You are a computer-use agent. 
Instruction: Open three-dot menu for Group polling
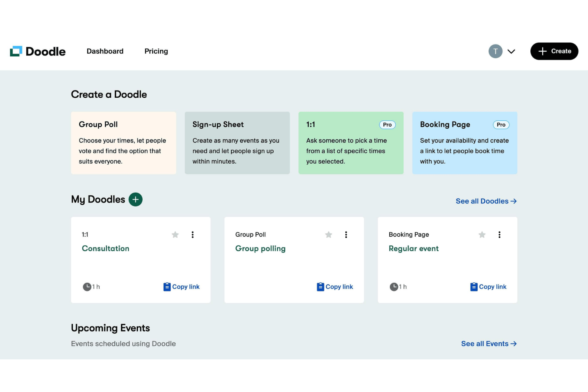pos(346,235)
